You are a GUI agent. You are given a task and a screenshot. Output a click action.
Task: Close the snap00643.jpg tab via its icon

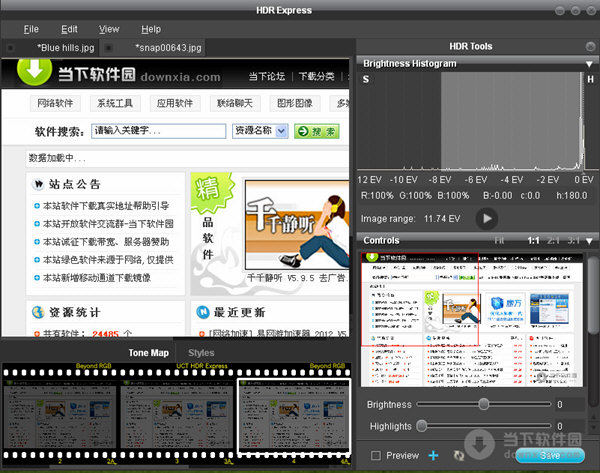pyautogui.click(x=109, y=48)
